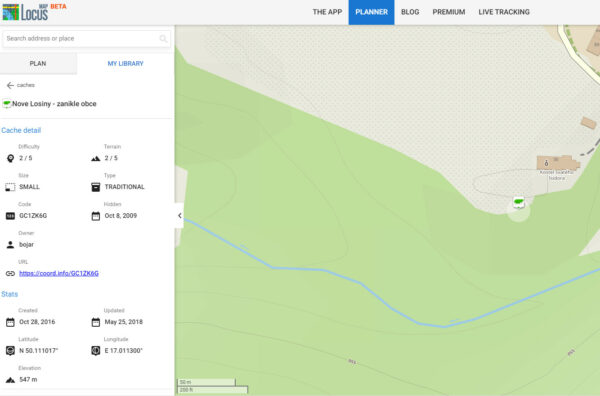Click the Difficulty pin icon
Image resolution: width=600 pixels, height=396 pixels.
click(x=10, y=158)
